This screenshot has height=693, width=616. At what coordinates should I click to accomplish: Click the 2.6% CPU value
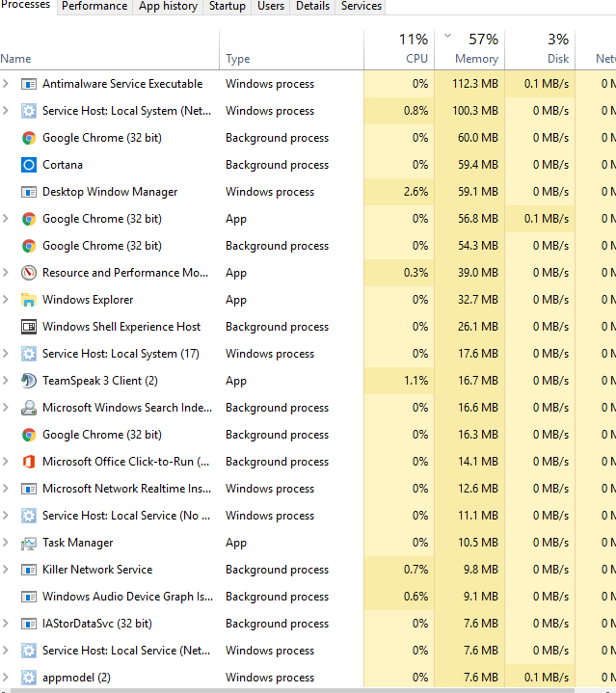[x=415, y=192]
